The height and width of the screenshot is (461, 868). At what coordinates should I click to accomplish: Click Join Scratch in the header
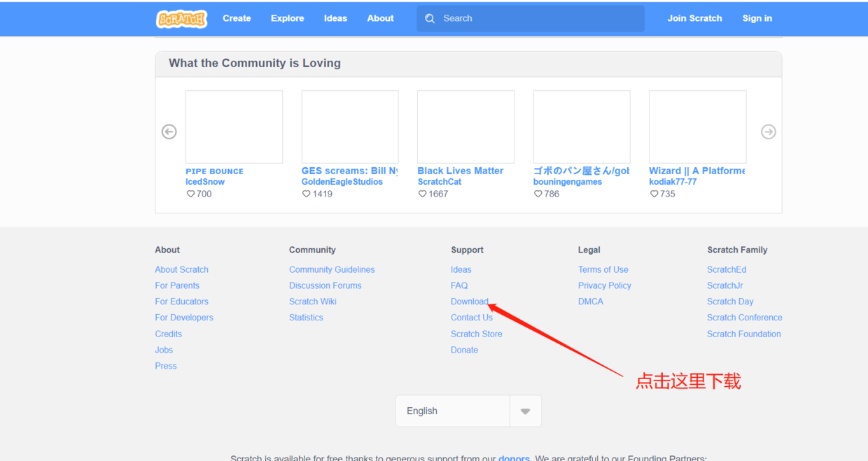[694, 18]
